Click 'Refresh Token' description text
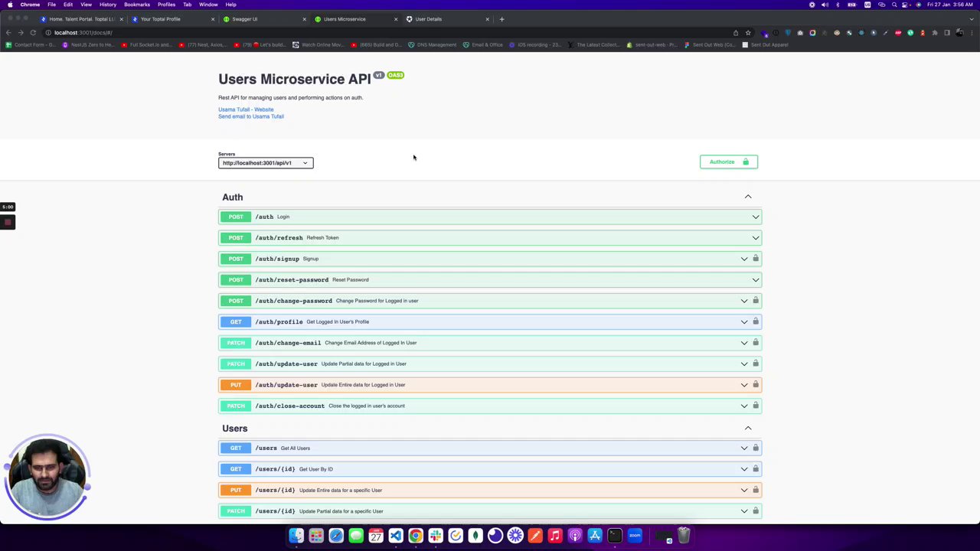Screen dimensions: 980x551 tap(322, 238)
